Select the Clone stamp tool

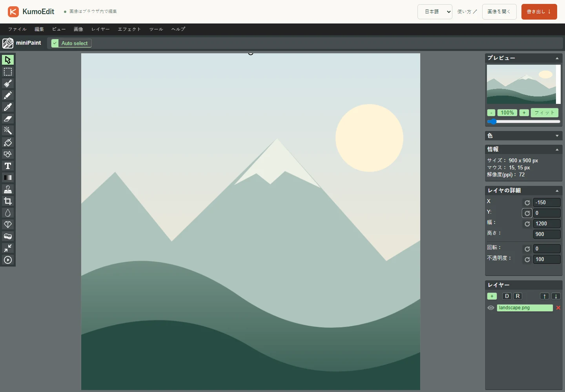pyautogui.click(x=8, y=189)
